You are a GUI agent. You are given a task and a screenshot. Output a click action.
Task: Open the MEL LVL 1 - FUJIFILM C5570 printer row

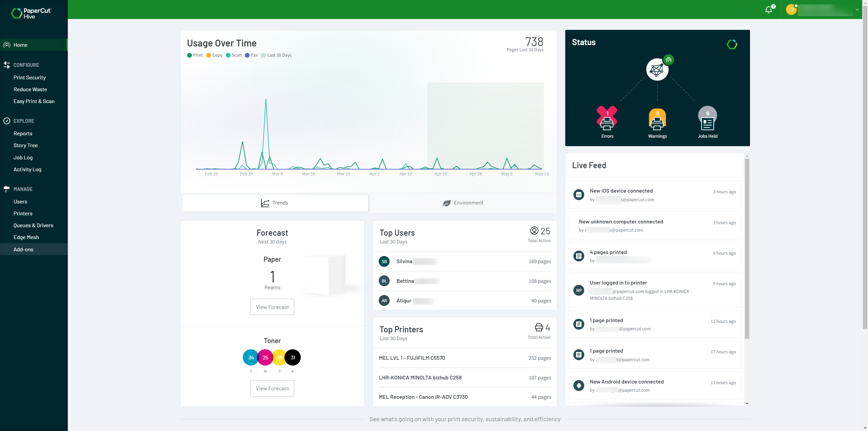(x=465, y=358)
